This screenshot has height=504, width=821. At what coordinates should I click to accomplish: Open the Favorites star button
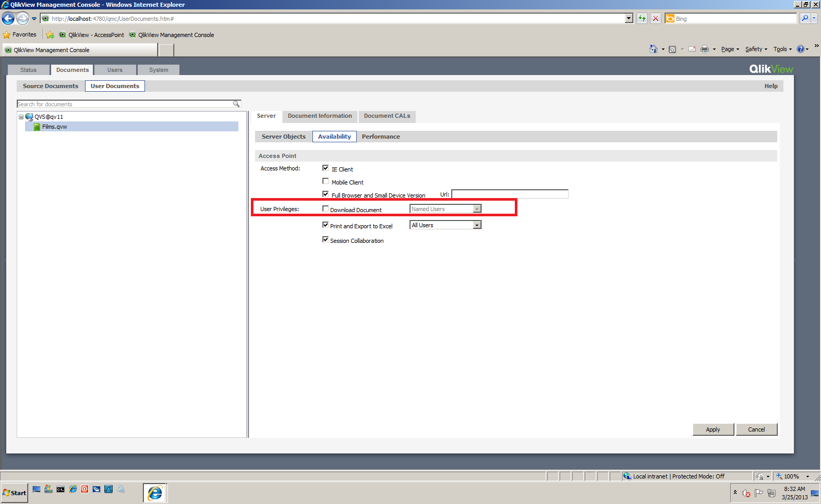(20, 34)
